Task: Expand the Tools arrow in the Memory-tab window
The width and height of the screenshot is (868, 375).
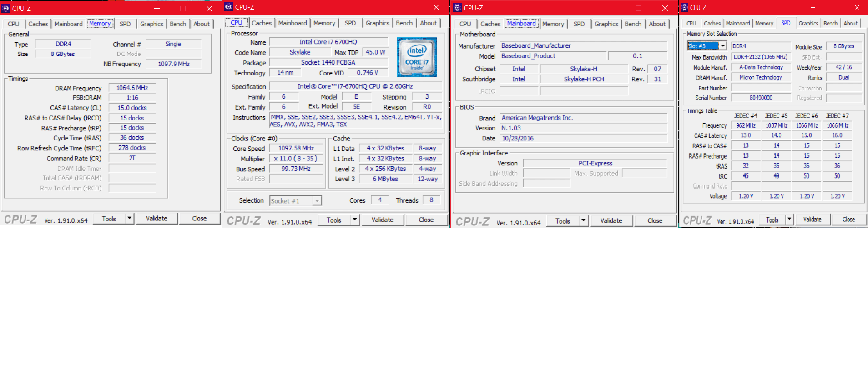Action: (130, 219)
